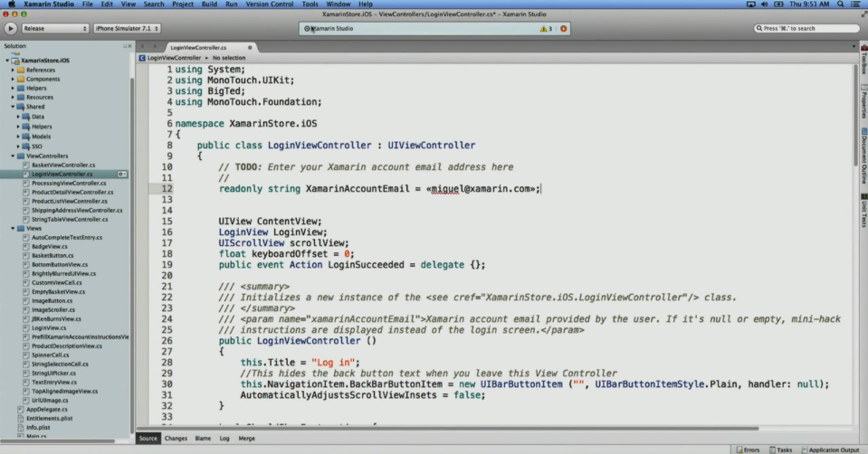Open the File menu
Image resolution: width=868 pixels, height=454 pixels.
(x=88, y=4)
